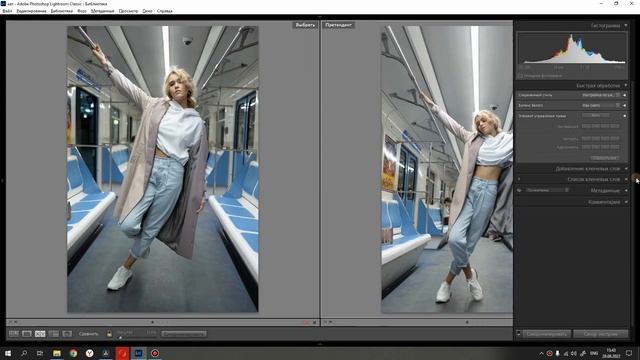
Task: Open Windows notification center
Action: click(629, 353)
